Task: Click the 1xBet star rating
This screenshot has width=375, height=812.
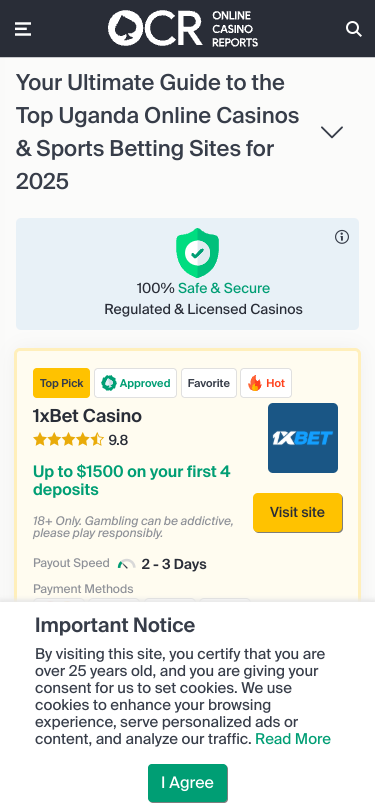Action: click(68, 440)
